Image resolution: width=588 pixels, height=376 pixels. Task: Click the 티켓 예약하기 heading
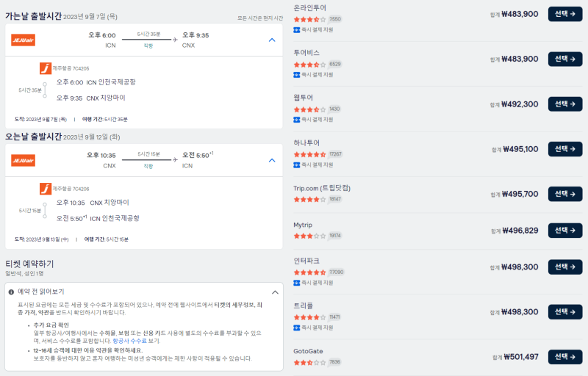[29, 264]
